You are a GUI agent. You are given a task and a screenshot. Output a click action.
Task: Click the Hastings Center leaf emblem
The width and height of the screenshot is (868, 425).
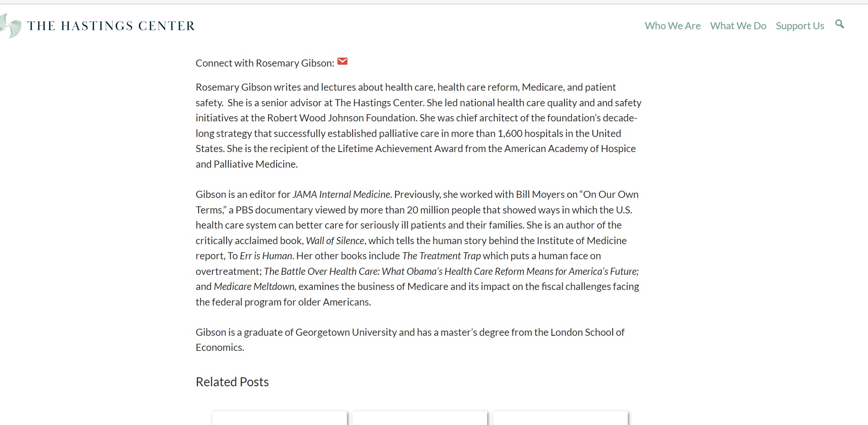(x=10, y=25)
